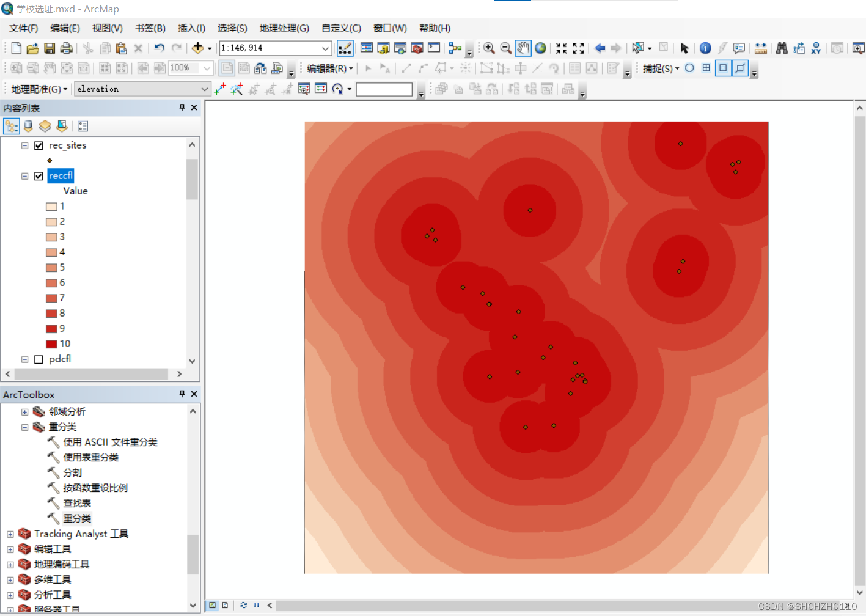
Task: List by visibility
Action: click(x=45, y=126)
